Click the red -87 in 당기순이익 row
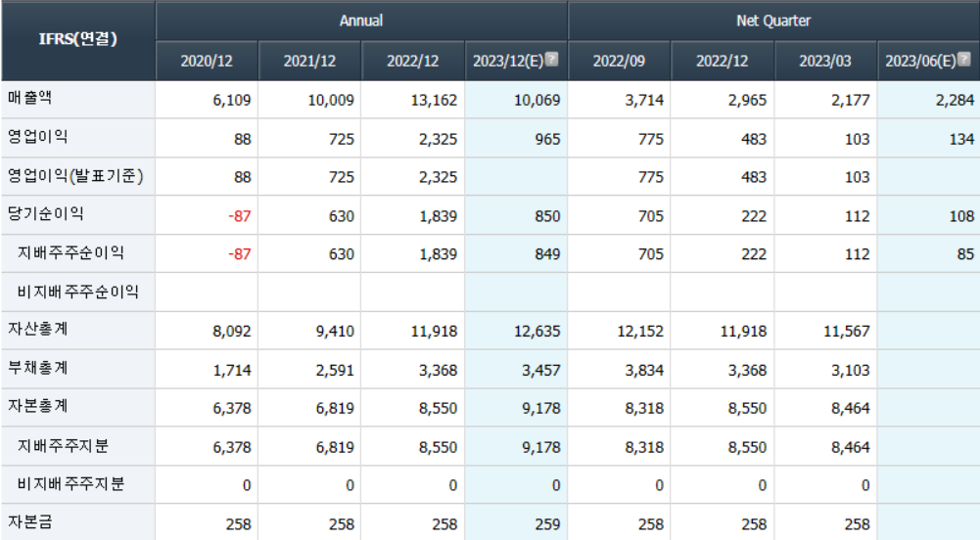The height and width of the screenshot is (540, 980). pyautogui.click(x=240, y=216)
